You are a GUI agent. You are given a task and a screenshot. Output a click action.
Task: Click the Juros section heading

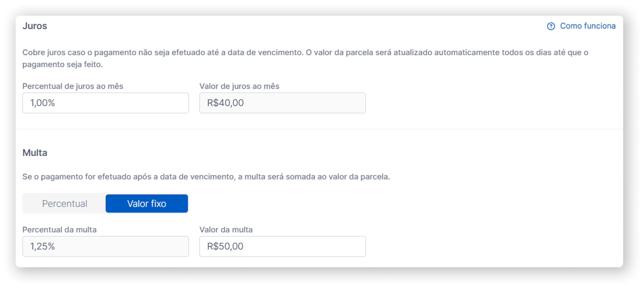pos(35,26)
